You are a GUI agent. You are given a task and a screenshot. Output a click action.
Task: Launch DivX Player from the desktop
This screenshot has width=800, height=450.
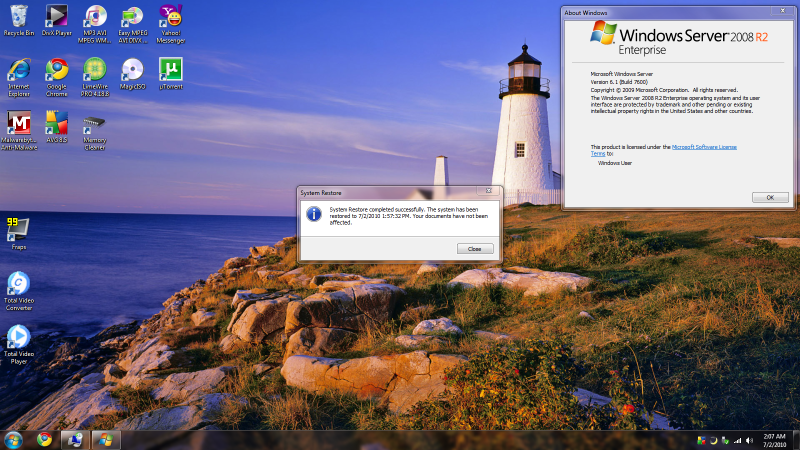[x=57, y=20]
